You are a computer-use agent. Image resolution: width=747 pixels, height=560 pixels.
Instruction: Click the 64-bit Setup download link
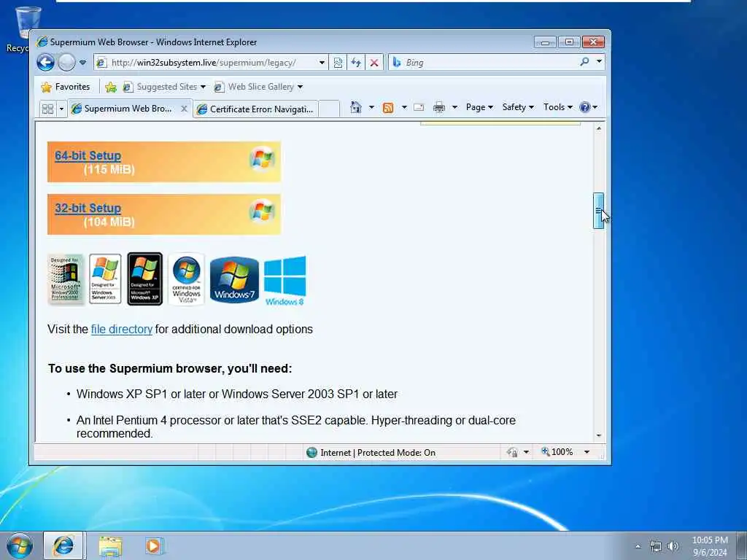[x=88, y=156]
